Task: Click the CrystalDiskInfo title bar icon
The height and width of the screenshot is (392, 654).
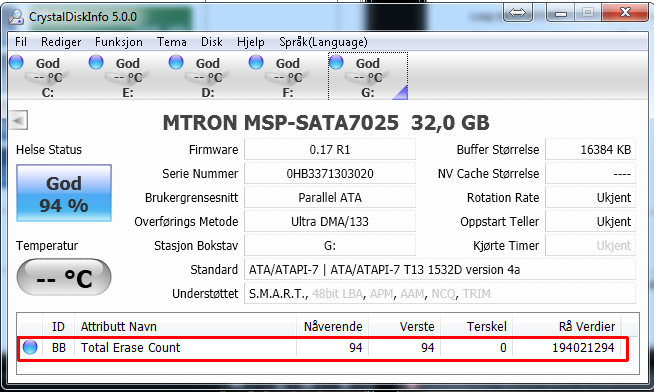Action: point(16,17)
